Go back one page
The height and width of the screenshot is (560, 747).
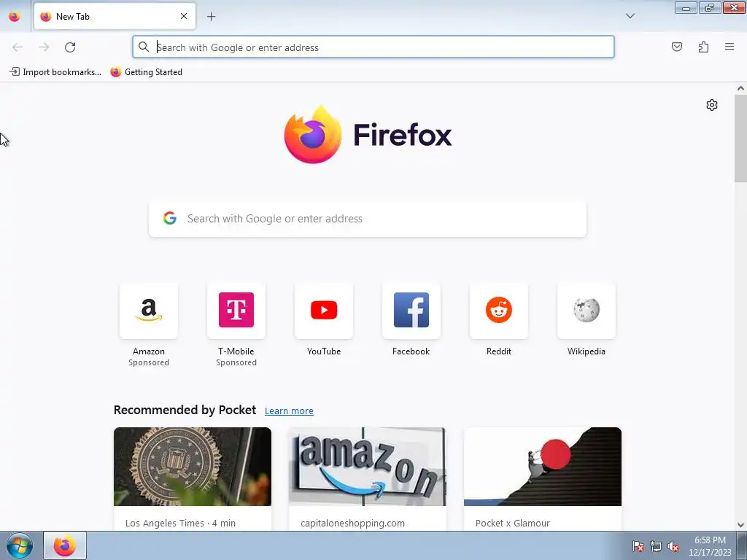pos(18,47)
